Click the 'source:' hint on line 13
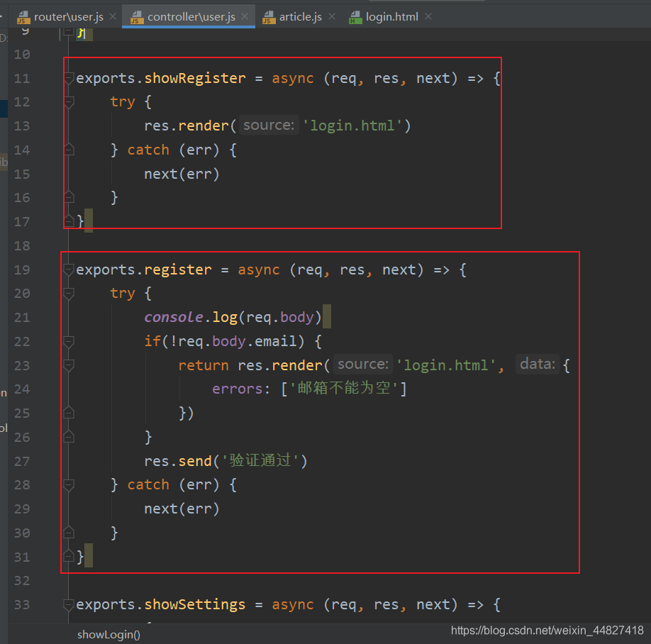Image resolution: width=651 pixels, height=644 pixels. (269, 125)
